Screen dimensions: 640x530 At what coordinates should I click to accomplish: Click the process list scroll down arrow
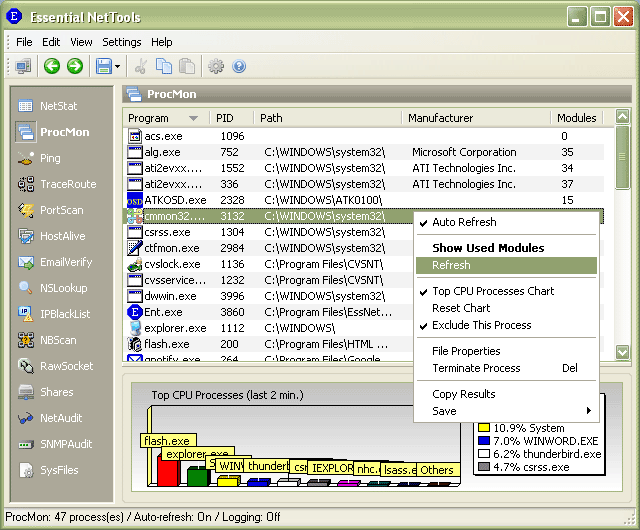(x=622, y=352)
